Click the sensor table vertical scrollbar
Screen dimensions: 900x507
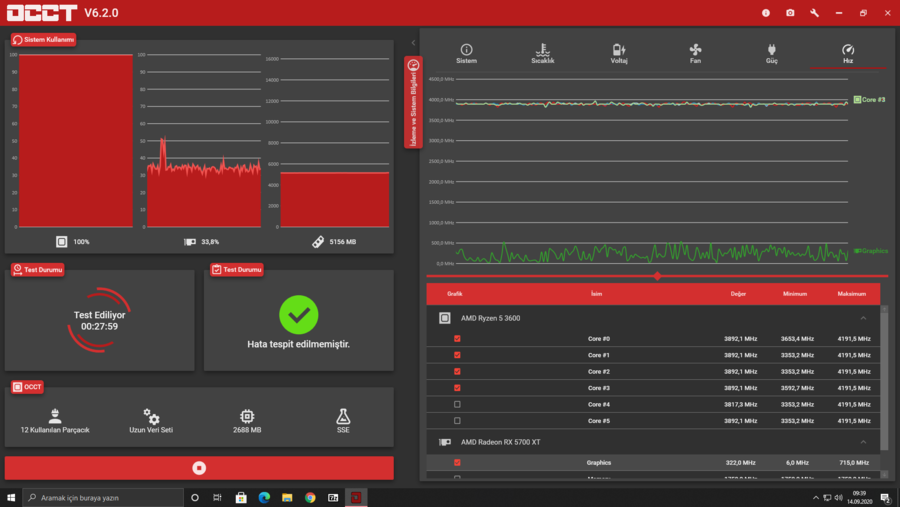coord(884,379)
